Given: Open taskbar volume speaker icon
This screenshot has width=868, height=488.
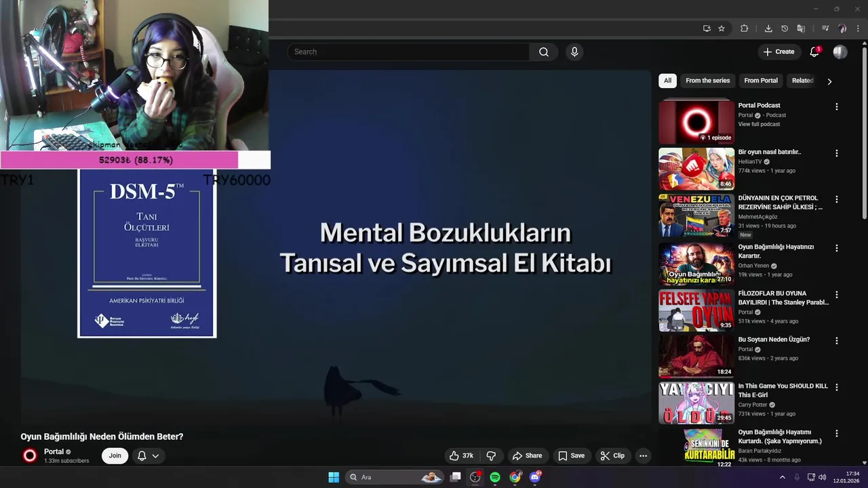Looking at the screenshot, I should coord(823,477).
